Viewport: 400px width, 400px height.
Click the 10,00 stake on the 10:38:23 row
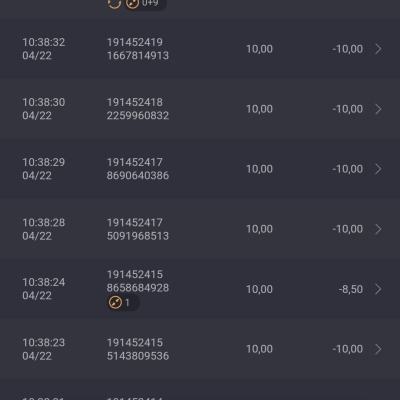259,349
